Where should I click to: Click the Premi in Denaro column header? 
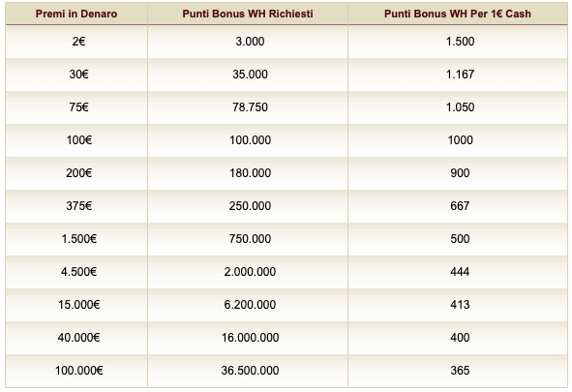coord(76,14)
